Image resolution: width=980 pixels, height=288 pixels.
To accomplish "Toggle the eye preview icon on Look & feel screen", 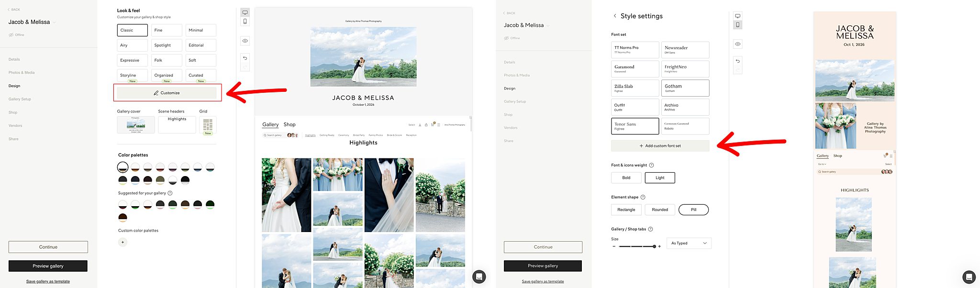I will tap(245, 41).
